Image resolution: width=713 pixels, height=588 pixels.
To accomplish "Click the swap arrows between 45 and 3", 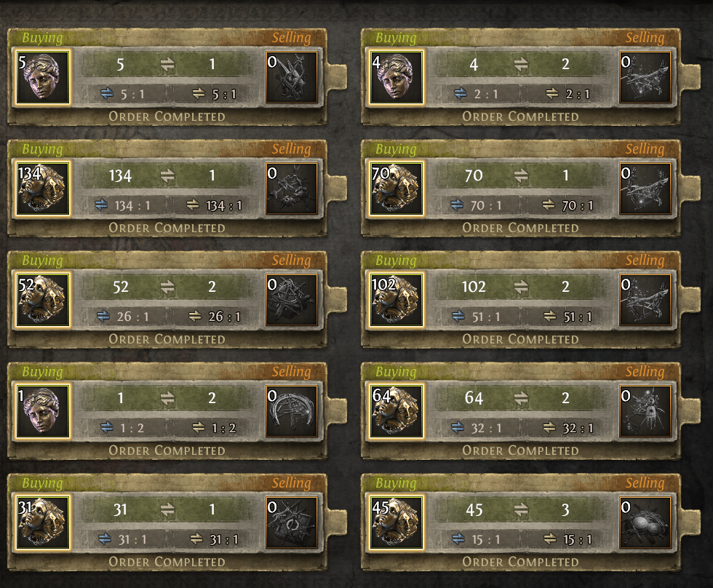I will 521,510.
